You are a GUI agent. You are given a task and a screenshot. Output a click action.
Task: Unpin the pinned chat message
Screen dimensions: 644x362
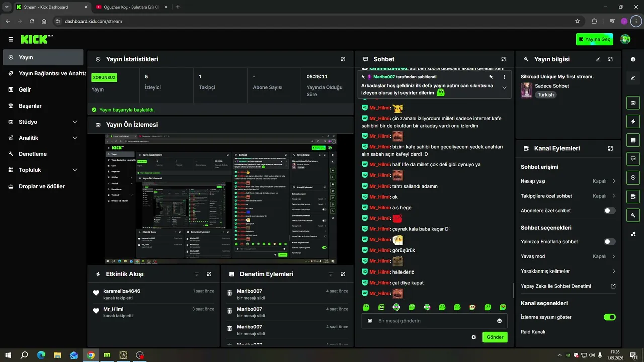491,77
